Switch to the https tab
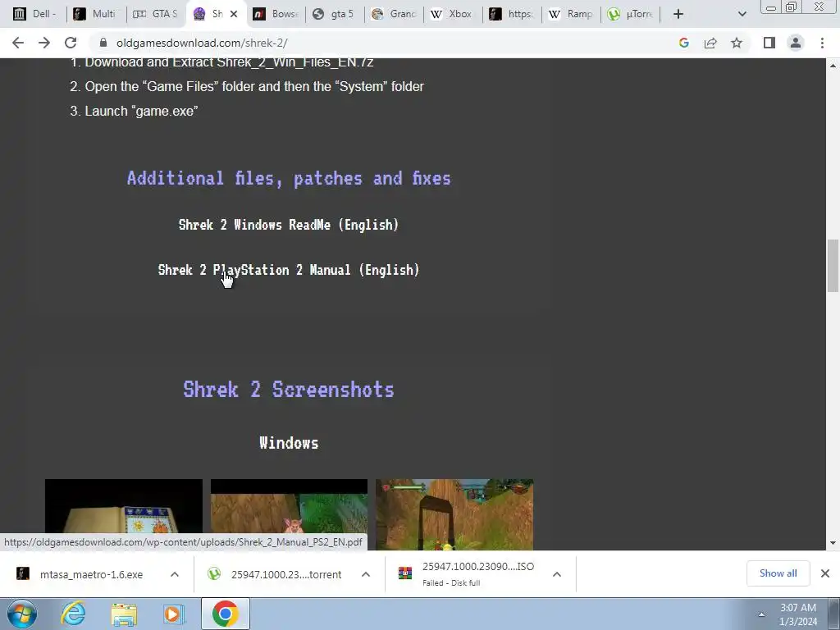The width and height of the screenshot is (840, 630). (512, 14)
